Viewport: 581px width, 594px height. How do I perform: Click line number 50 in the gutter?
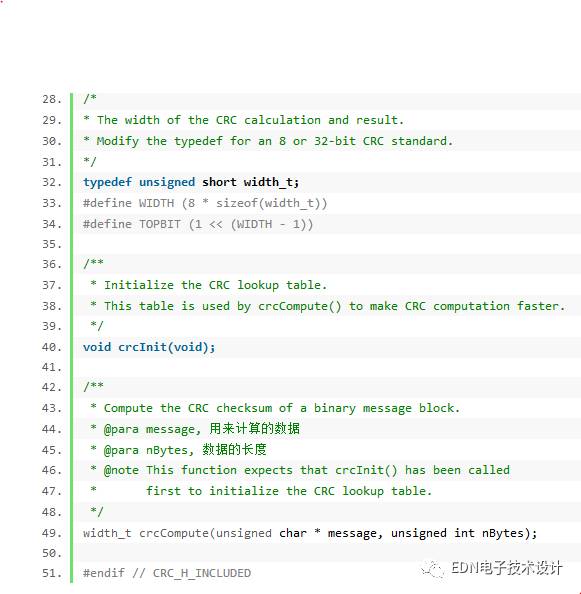pyautogui.click(x=52, y=553)
